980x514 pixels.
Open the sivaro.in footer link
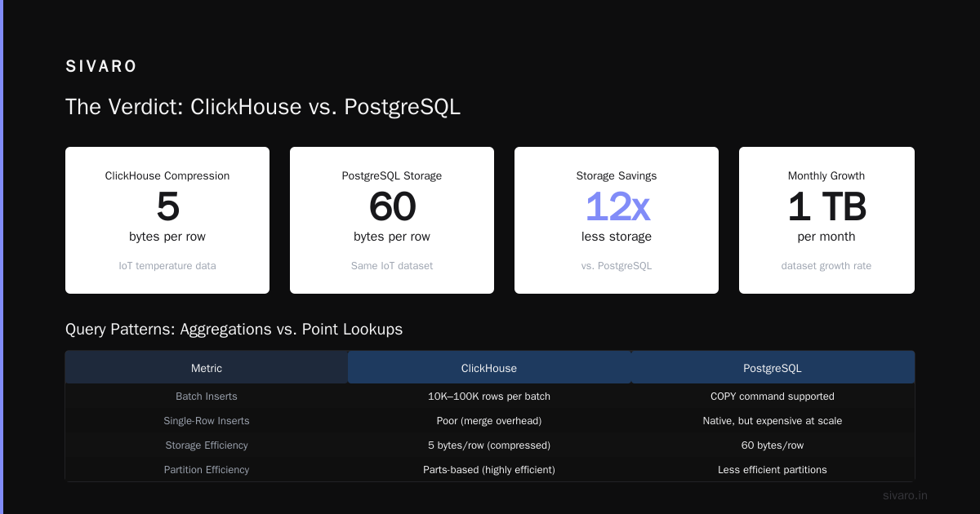[x=906, y=495]
